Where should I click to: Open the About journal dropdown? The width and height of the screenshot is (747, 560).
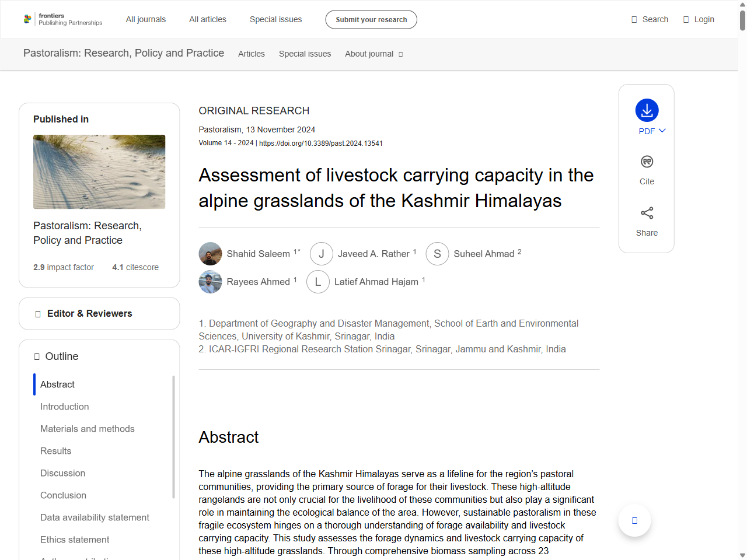point(373,54)
